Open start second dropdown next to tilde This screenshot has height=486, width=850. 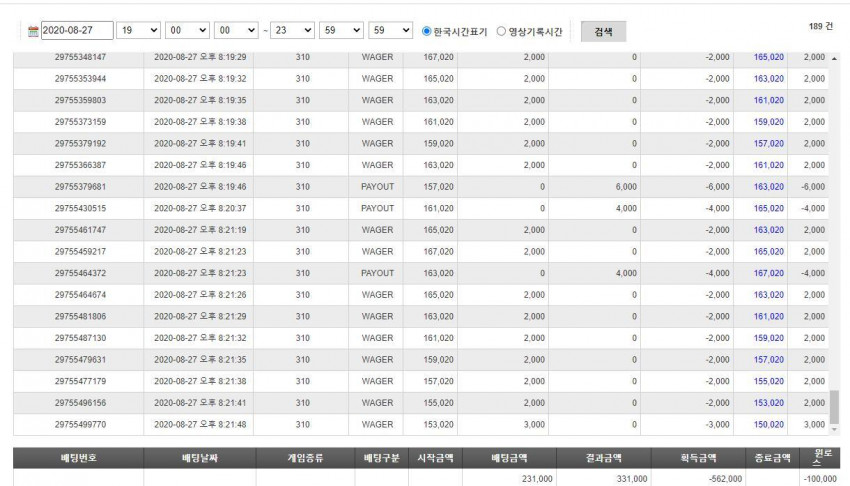[x=236, y=30]
